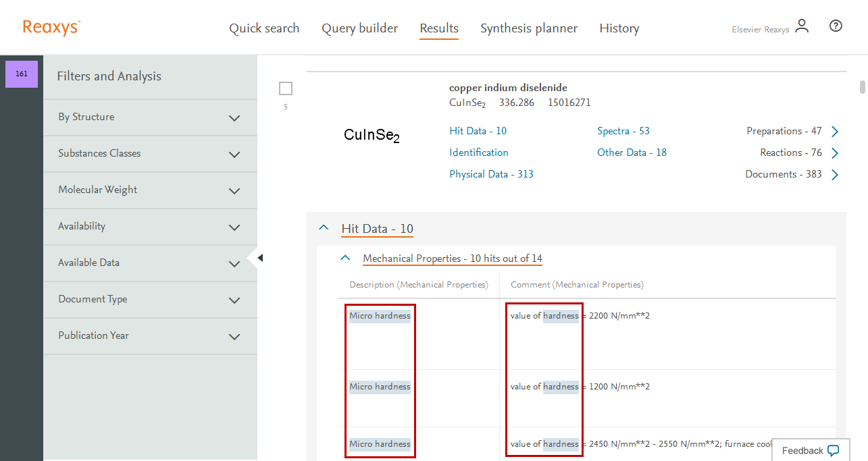
Task: Click the Reaxys logo
Action: coord(51,28)
